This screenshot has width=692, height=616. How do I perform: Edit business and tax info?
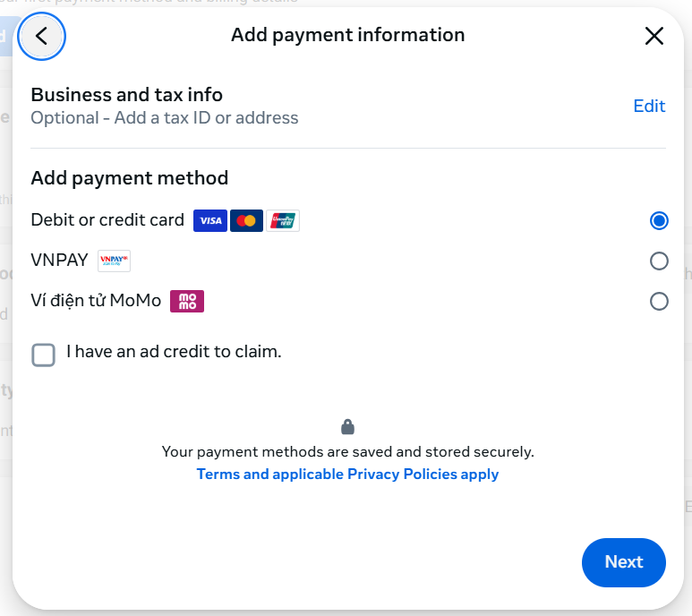(649, 106)
